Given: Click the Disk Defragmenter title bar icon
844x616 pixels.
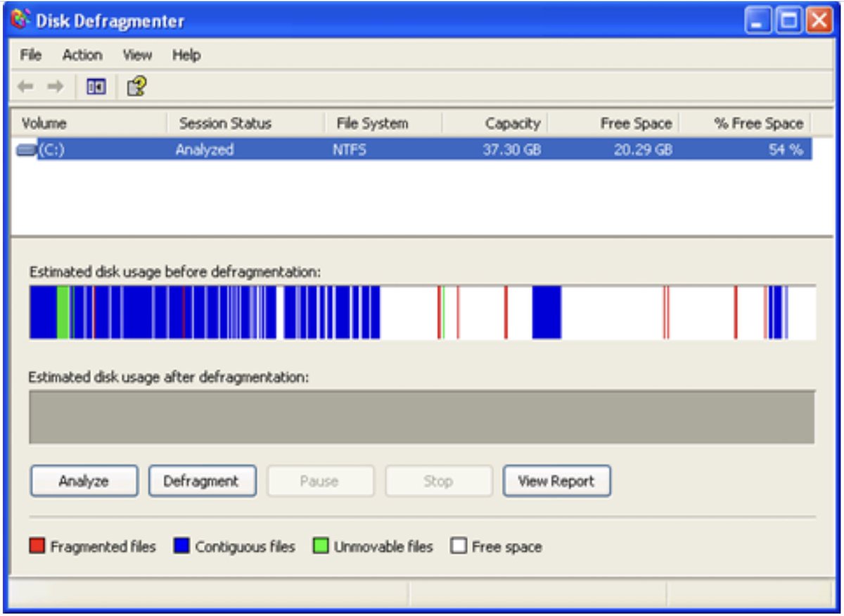Looking at the screenshot, I should (21, 21).
